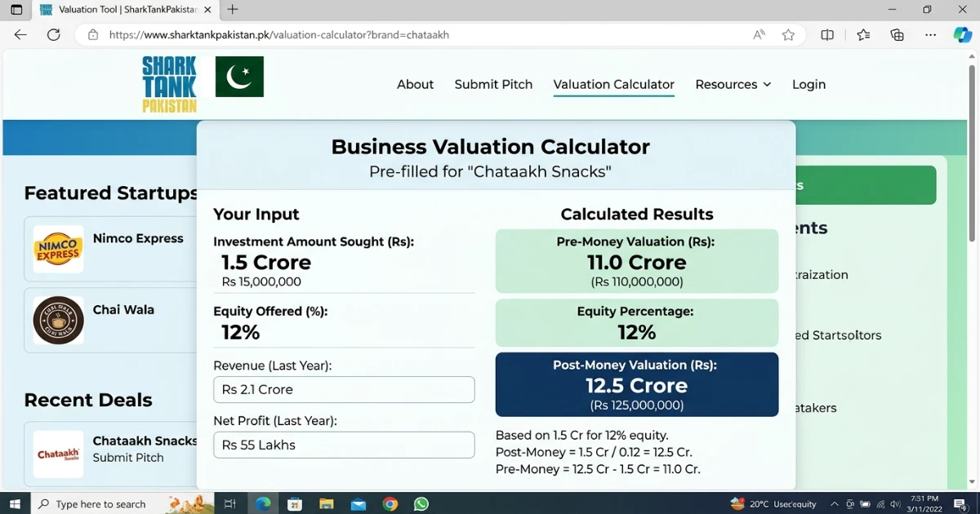Edit the Revenue (Last Year) field

tap(344, 389)
